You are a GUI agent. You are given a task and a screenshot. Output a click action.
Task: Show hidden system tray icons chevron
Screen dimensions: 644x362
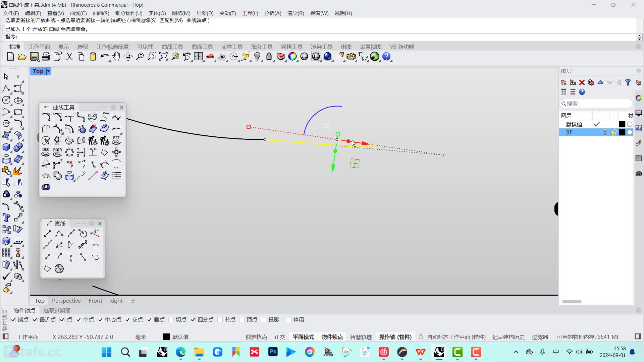click(x=516, y=352)
